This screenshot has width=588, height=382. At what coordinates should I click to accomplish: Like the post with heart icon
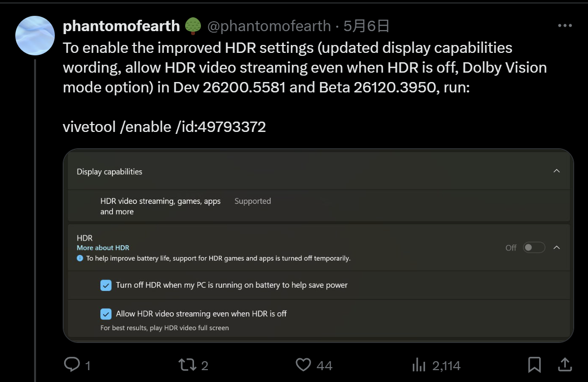[303, 365]
